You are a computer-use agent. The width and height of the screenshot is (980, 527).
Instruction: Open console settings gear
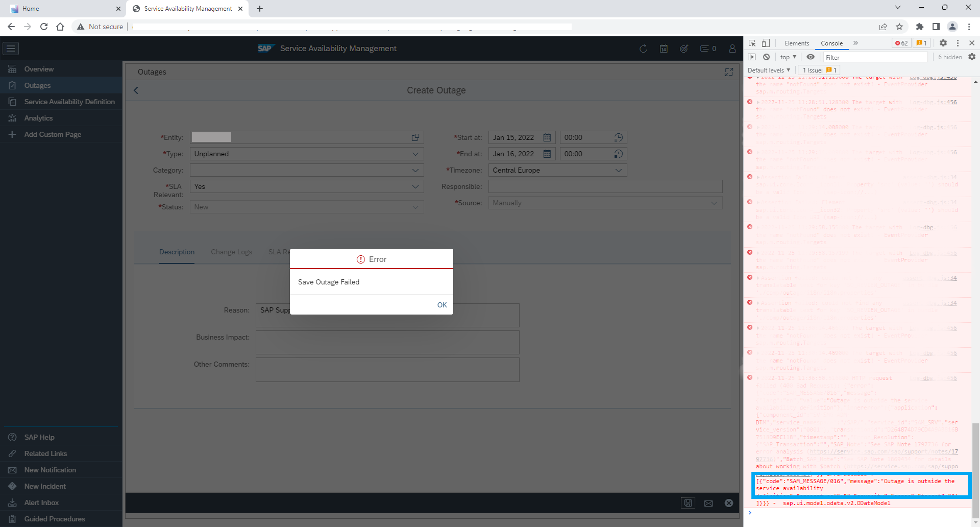pyautogui.click(x=972, y=57)
